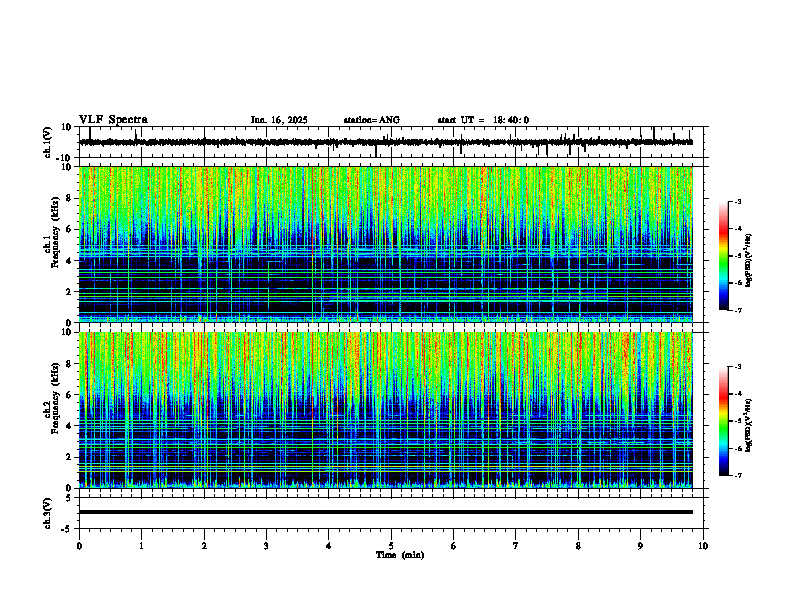
Task: Click the ch.2 spectrogram color scale bar
Action: pos(724,421)
